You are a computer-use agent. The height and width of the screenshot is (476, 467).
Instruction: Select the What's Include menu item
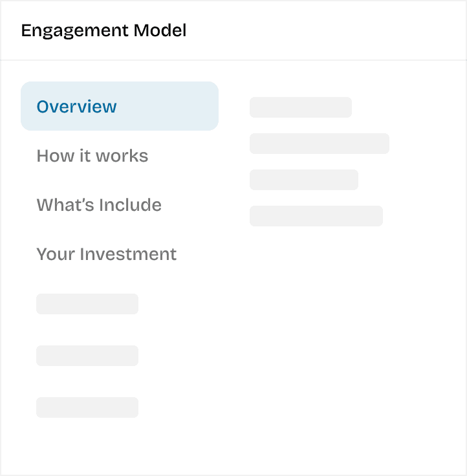point(99,205)
